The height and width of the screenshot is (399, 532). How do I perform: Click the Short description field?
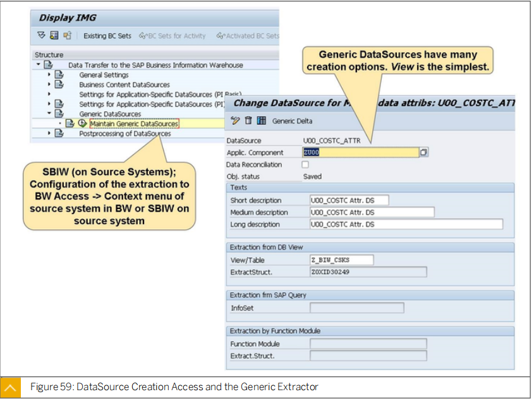pos(349,200)
